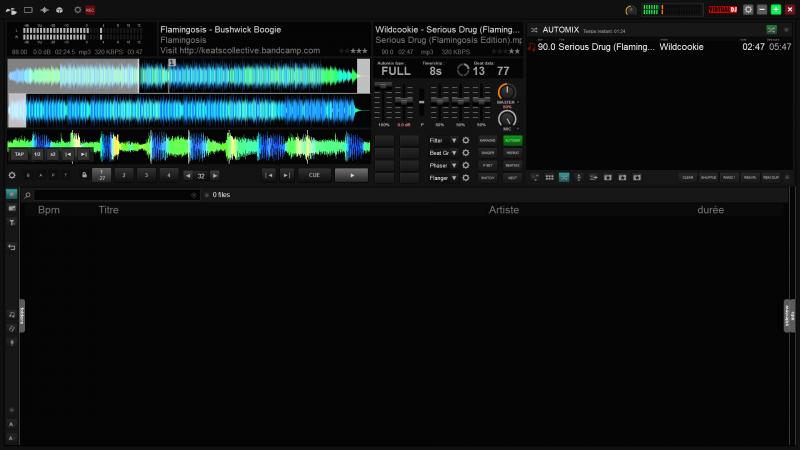Sort the browser by Bpm column

49,210
